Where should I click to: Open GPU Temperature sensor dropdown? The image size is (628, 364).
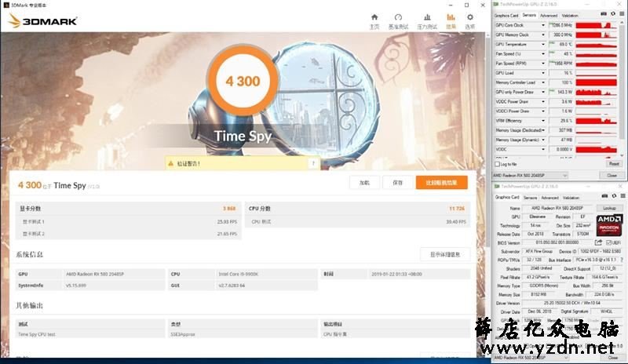tap(543, 45)
